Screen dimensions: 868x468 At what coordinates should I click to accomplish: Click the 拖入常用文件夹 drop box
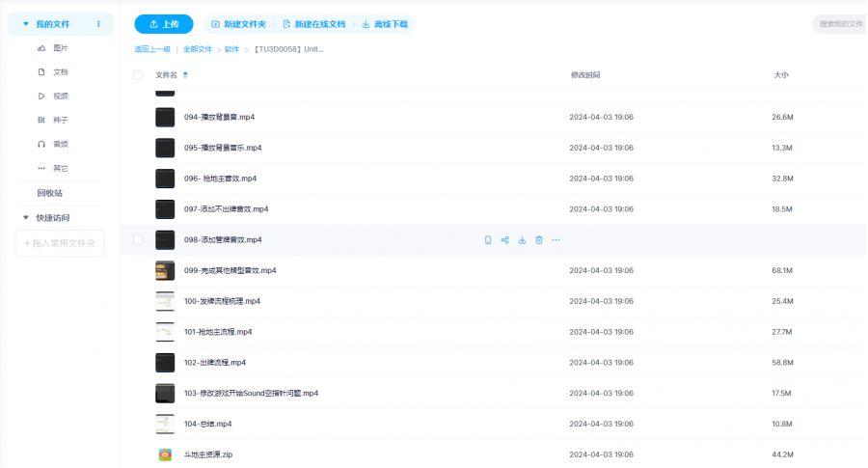(60, 243)
